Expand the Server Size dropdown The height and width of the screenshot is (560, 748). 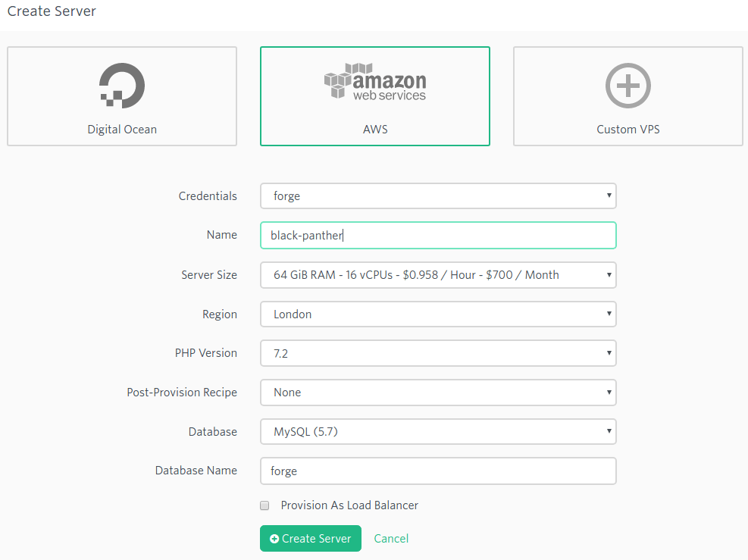pos(438,275)
